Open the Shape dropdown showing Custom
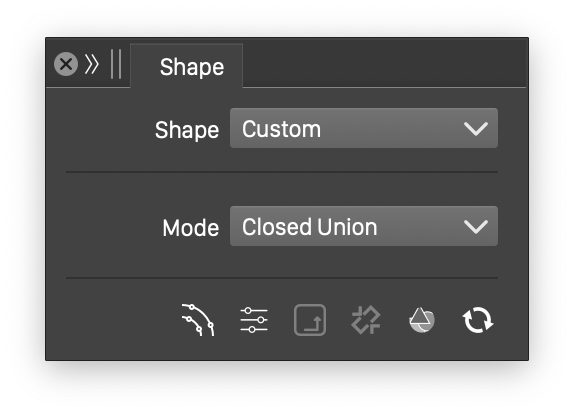The image size is (574, 414). (364, 128)
